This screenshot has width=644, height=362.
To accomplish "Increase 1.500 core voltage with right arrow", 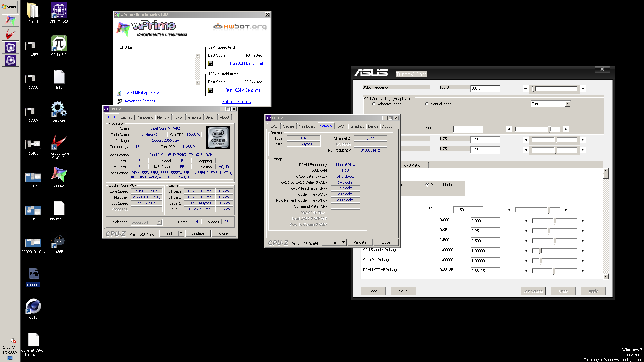I will coord(566,129).
